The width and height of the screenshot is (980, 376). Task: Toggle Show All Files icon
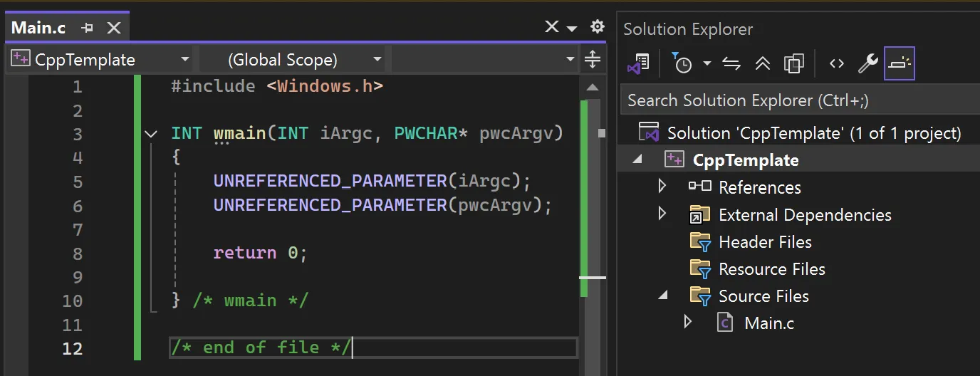[x=793, y=63]
